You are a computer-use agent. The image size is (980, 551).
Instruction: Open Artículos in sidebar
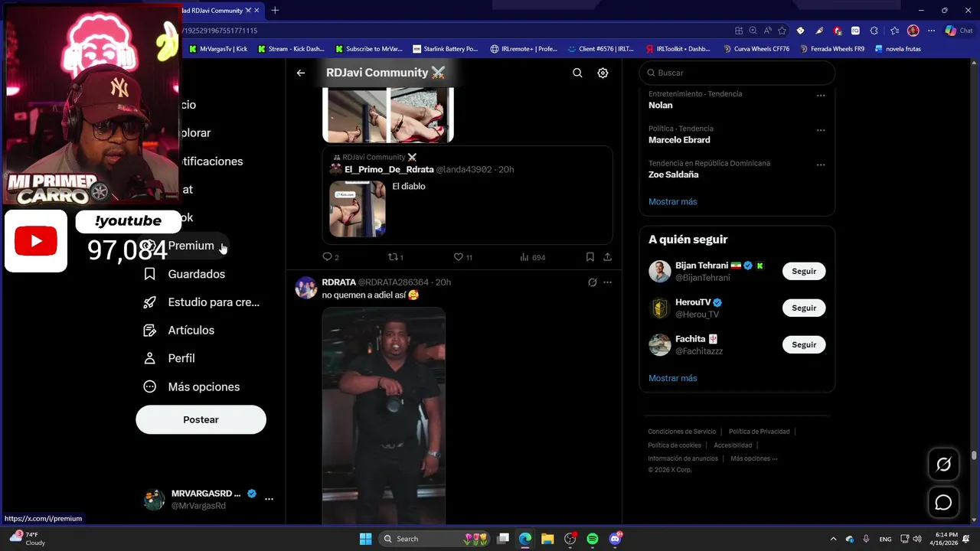[179, 331]
